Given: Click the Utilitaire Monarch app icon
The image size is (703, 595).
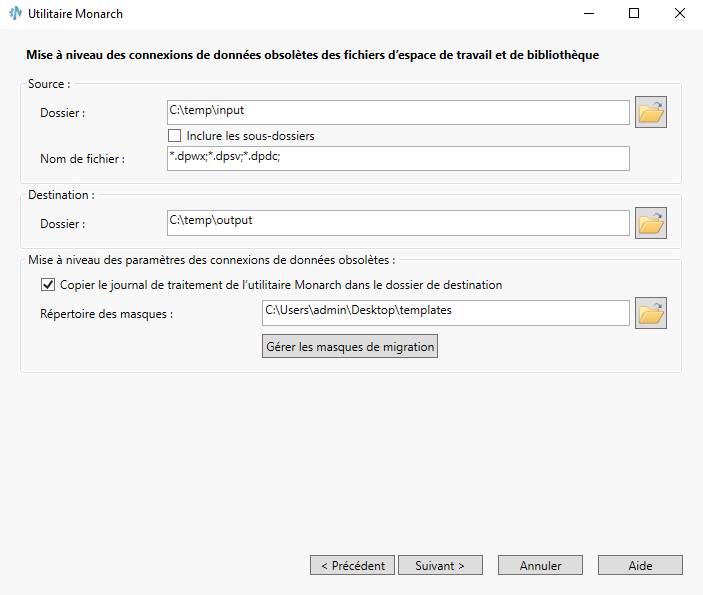Looking at the screenshot, I should click(15, 15).
